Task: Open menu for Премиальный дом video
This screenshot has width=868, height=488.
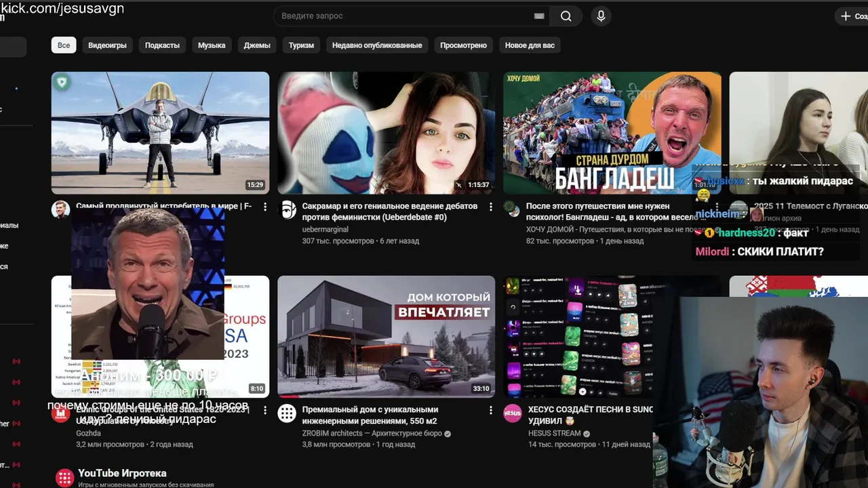Action: (491, 411)
